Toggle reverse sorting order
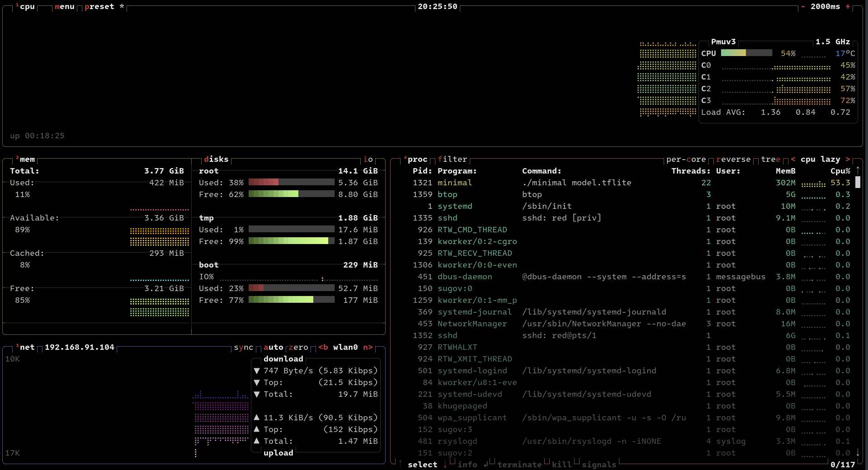 tap(733, 160)
